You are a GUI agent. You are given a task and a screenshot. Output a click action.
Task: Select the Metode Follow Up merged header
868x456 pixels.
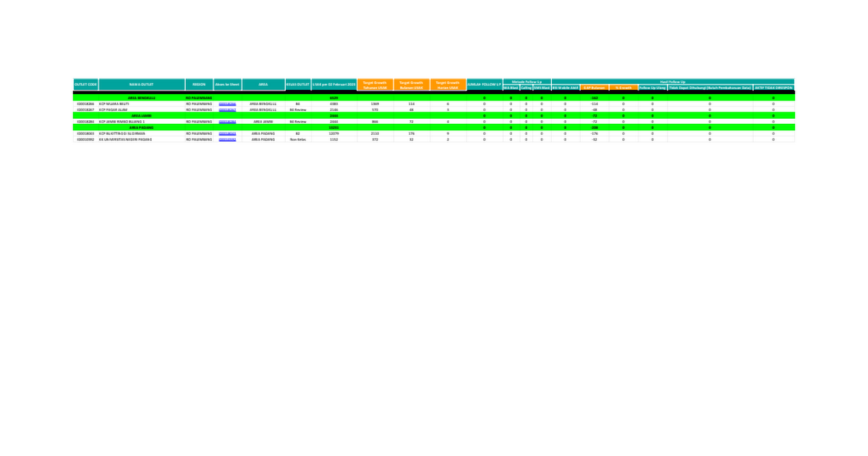(527, 81)
